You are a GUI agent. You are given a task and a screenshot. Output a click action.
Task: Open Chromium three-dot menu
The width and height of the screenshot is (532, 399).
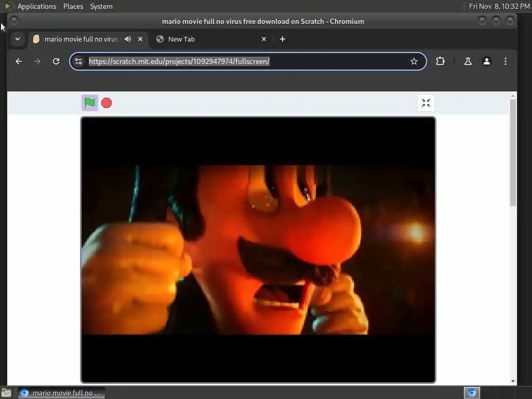(505, 61)
